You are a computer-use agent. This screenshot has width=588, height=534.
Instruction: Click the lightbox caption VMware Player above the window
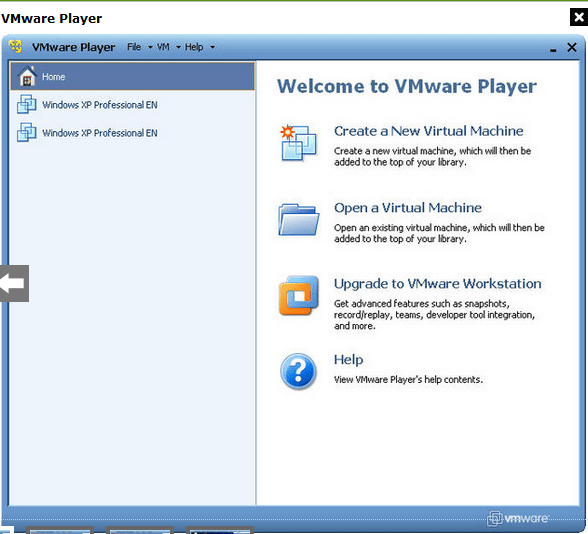click(x=51, y=18)
